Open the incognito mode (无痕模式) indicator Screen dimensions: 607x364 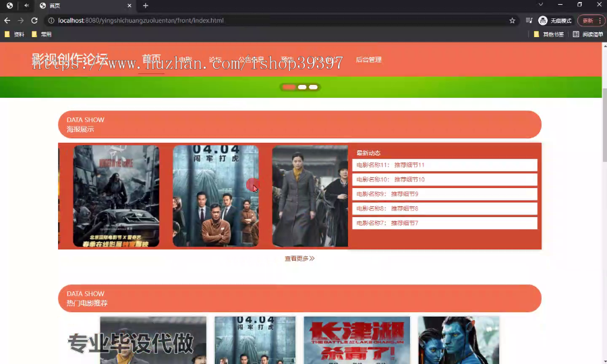point(555,20)
